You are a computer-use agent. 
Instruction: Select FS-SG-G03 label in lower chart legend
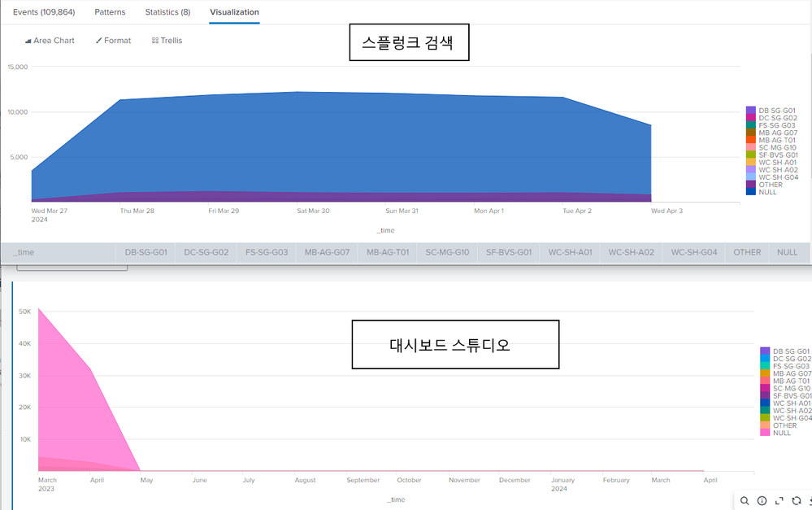tap(792, 366)
